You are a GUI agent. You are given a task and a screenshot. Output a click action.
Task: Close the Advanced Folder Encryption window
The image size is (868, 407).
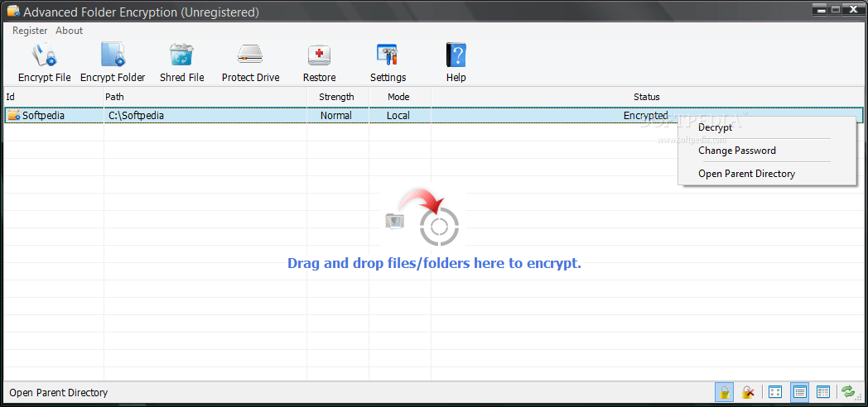[851, 8]
